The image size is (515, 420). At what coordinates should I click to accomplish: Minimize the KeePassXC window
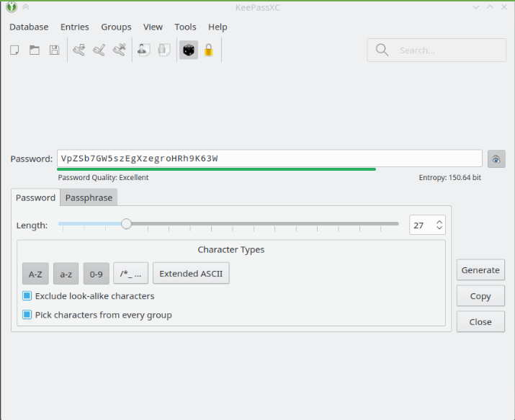[475, 7]
